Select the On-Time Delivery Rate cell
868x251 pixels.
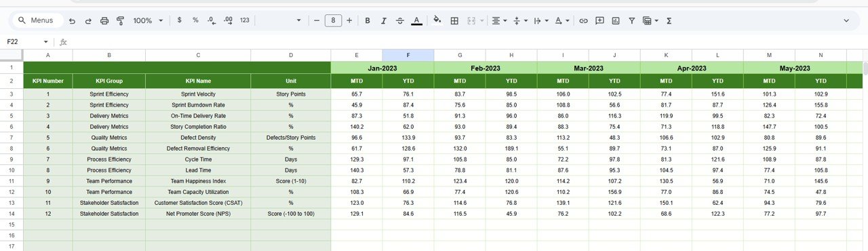click(198, 115)
